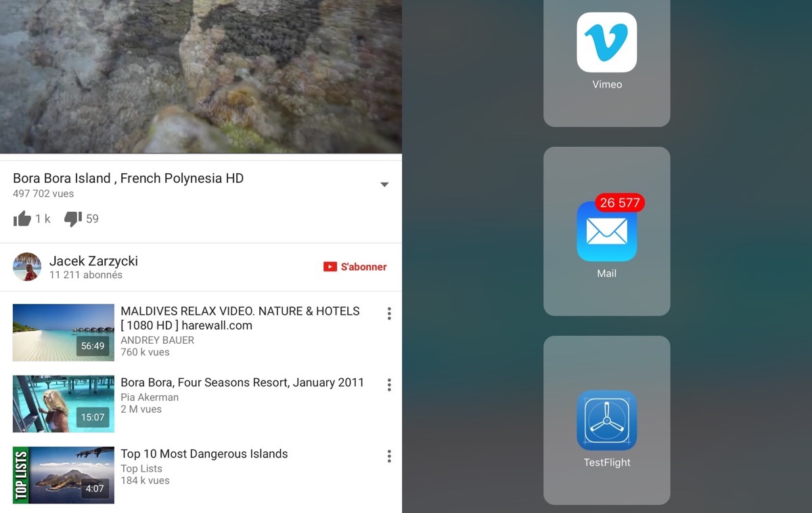The image size is (812, 513).
Task: Tap the 59 dislikes count
Action: click(93, 219)
